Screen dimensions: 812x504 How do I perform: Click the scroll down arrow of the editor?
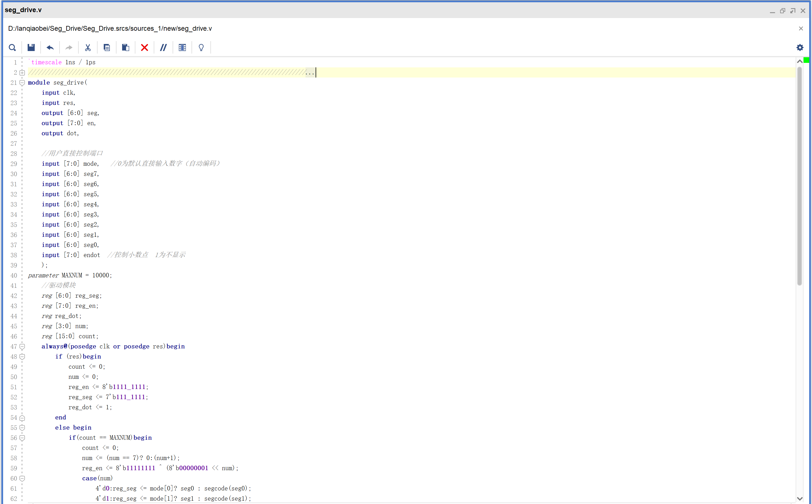(x=799, y=498)
